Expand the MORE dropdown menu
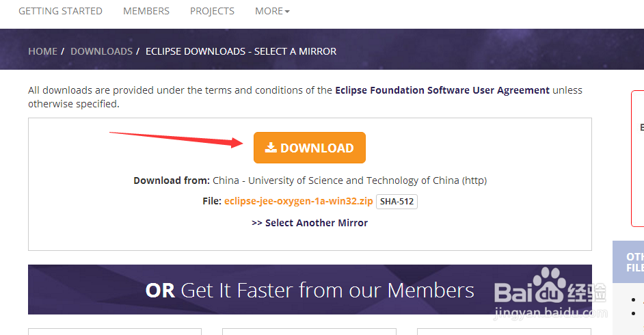644x335 pixels. (x=272, y=11)
